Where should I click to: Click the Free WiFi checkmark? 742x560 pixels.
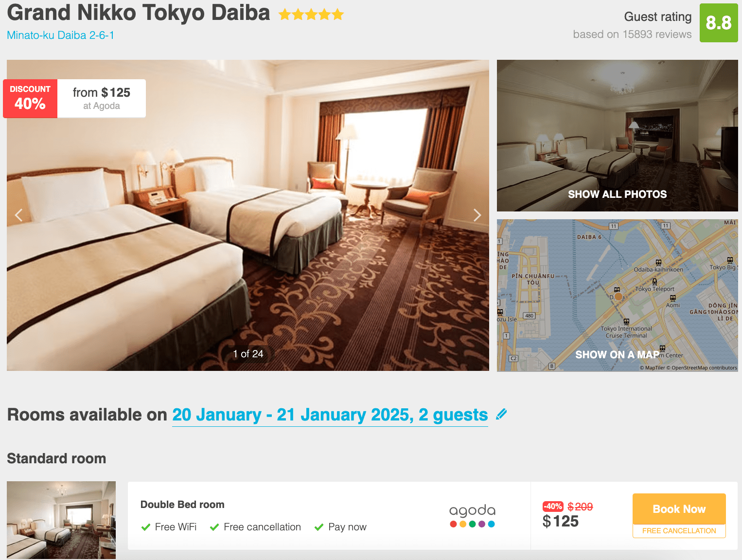coord(145,527)
